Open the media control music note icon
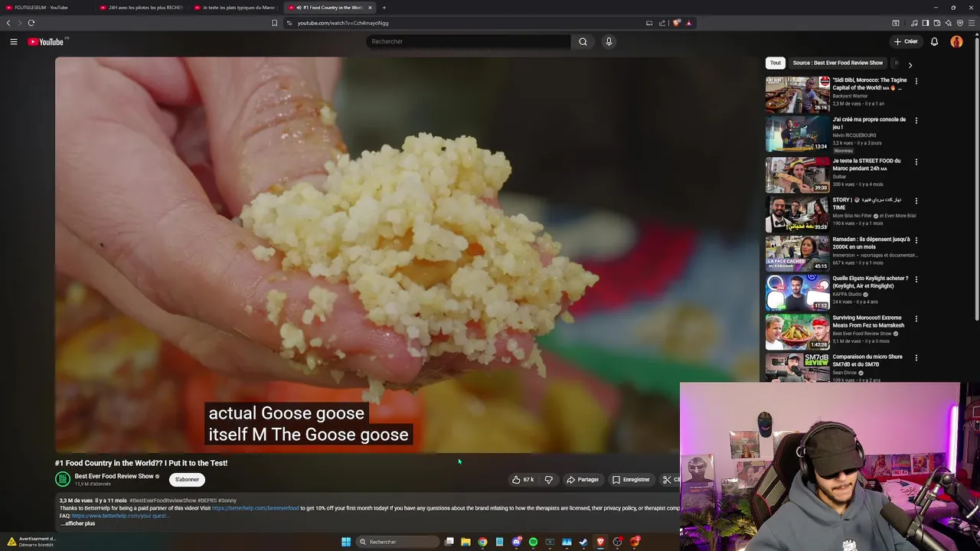The image size is (980, 551). point(914,23)
